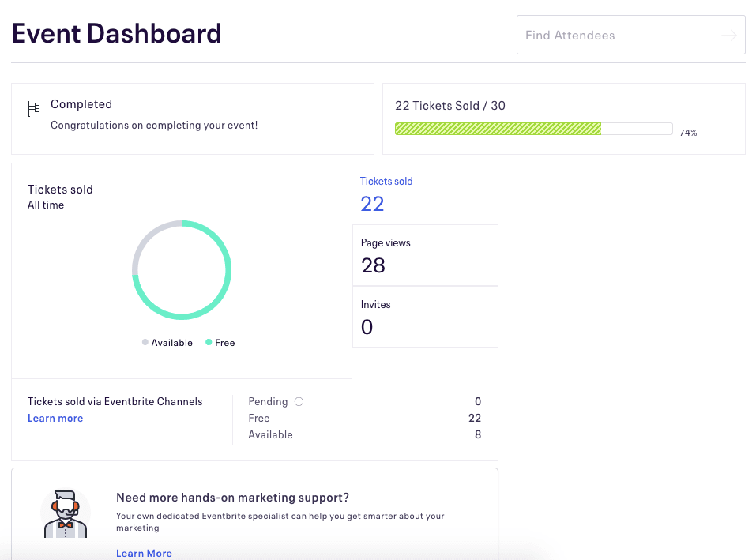Click the marketing specialist avatar icon
Screen dimensions: 756x560
pyautogui.click(x=65, y=513)
